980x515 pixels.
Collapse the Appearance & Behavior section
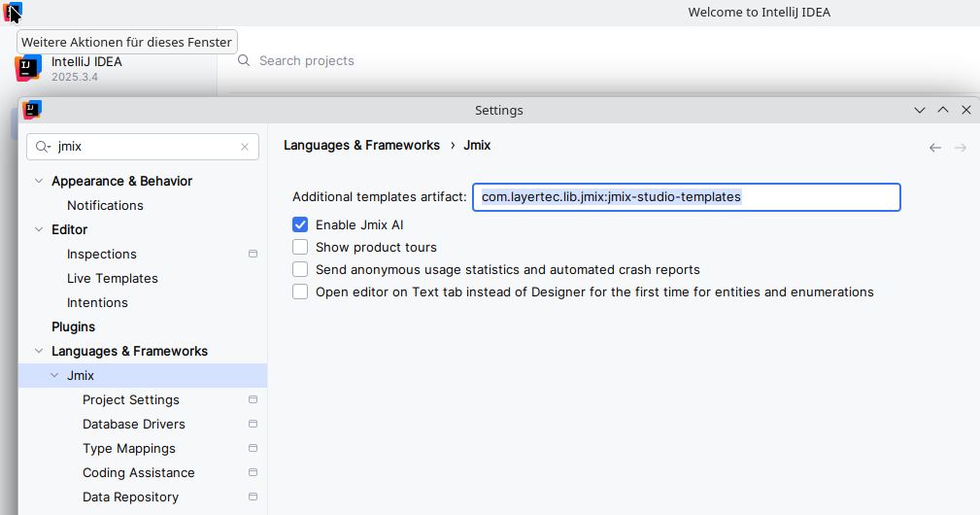[39, 182]
